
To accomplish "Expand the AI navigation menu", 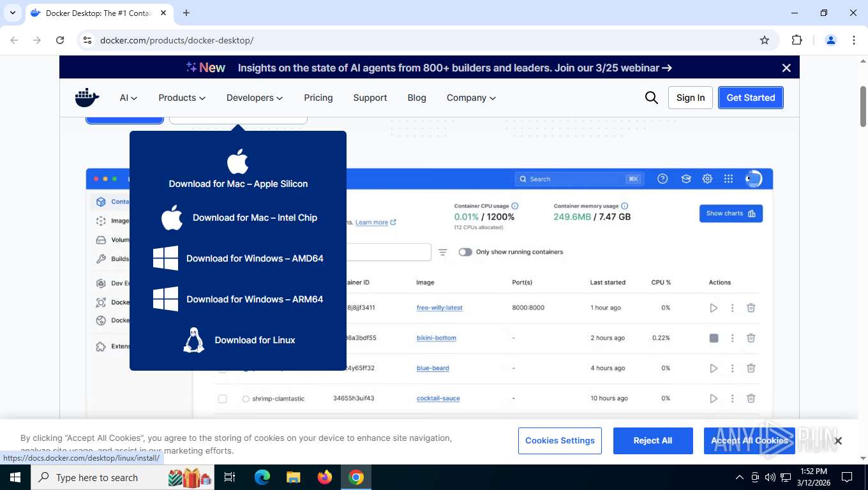I will (x=128, y=98).
